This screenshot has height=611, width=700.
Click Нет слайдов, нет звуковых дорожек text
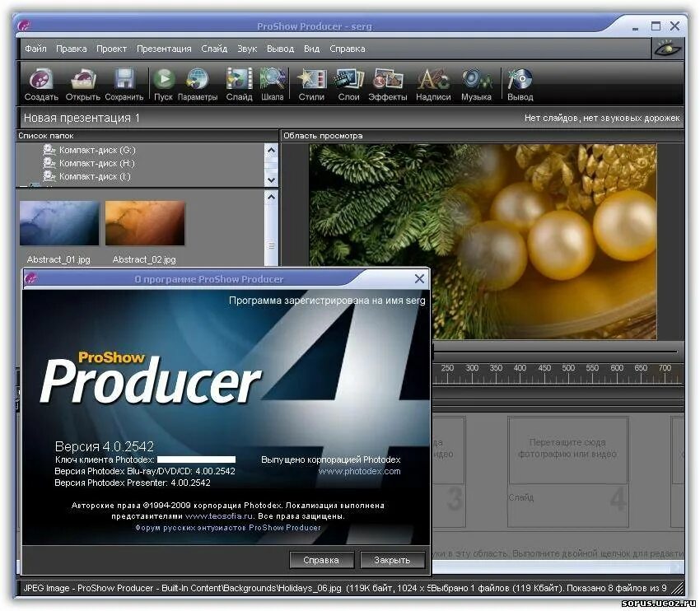point(602,119)
